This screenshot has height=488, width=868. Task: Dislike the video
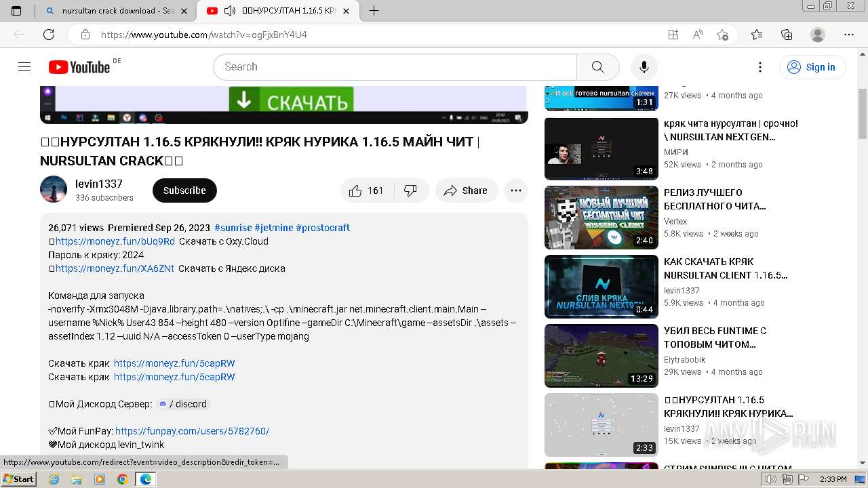point(411,190)
